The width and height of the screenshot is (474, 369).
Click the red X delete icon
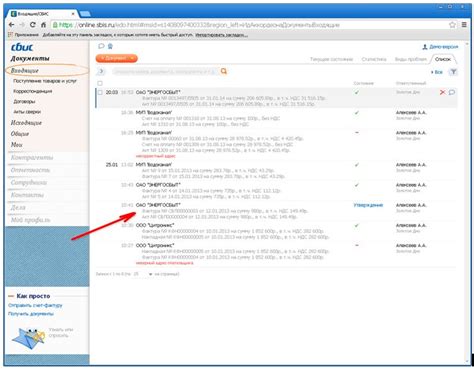pyautogui.click(x=442, y=92)
